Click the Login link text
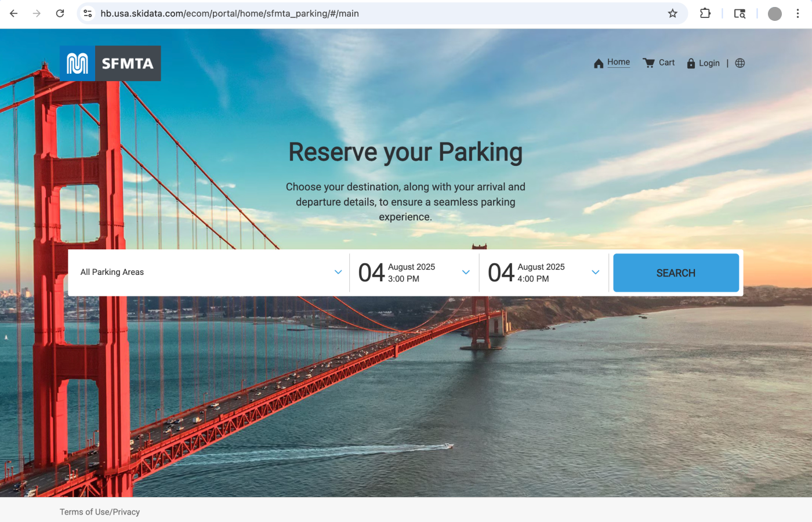Screen dimensions: 812x522 click(x=709, y=63)
